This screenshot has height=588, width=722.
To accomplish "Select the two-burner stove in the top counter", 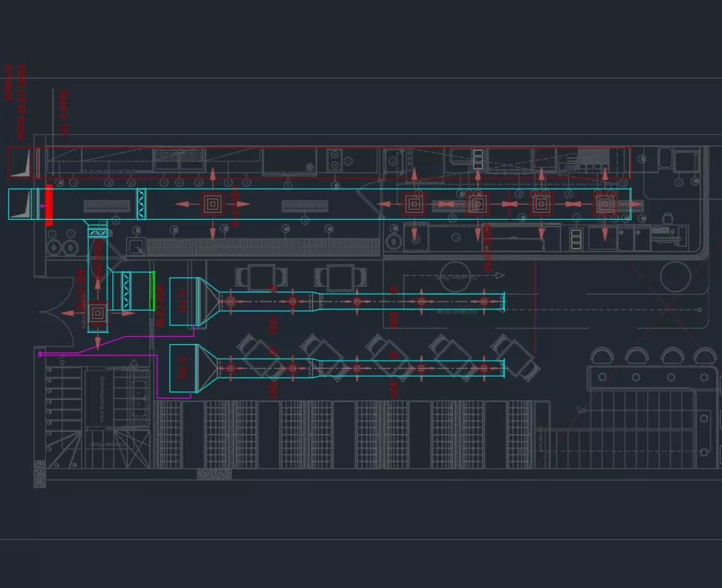I will 335,160.
